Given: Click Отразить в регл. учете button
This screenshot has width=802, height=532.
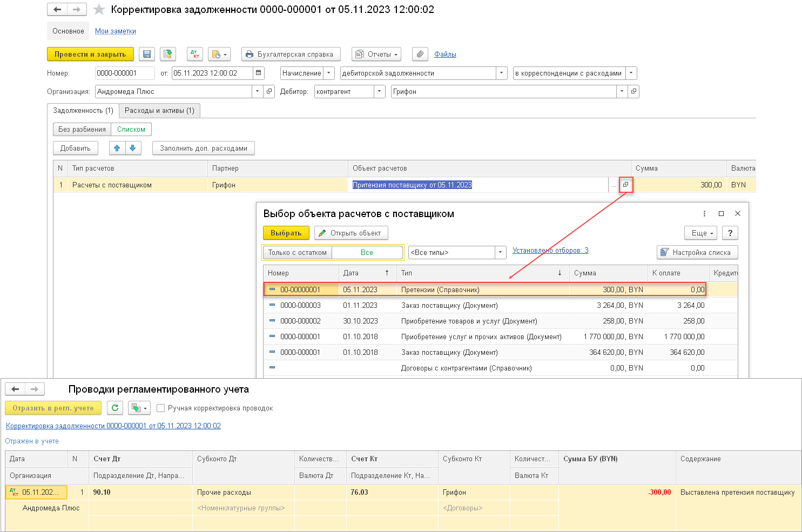Looking at the screenshot, I should point(53,408).
